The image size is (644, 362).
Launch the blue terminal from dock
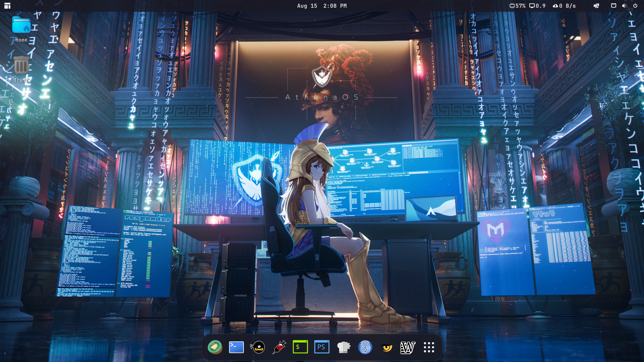pyautogui.click(x=236, y=347)
